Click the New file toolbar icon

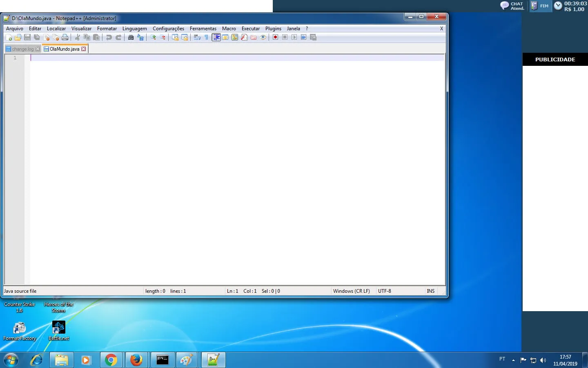[x=9, y=37]
